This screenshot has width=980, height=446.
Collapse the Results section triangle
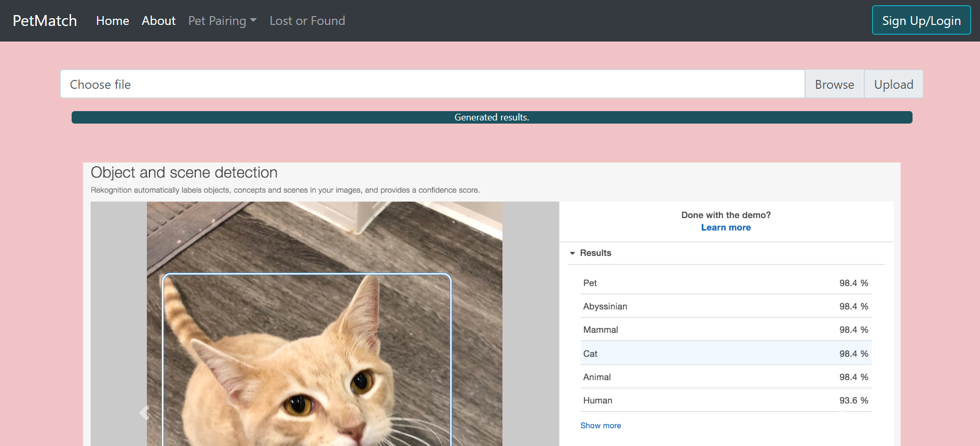[573, 253]
